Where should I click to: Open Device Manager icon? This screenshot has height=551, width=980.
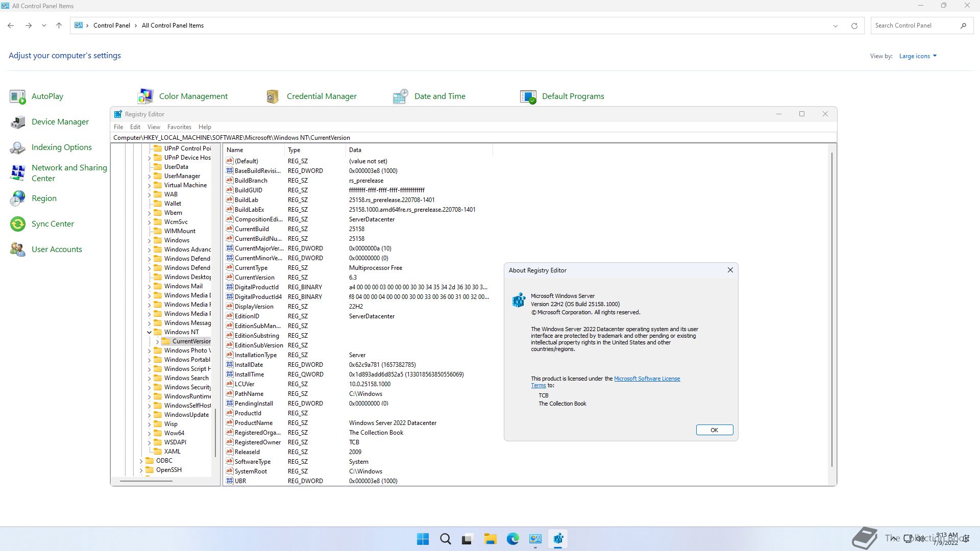coord(18,122)
